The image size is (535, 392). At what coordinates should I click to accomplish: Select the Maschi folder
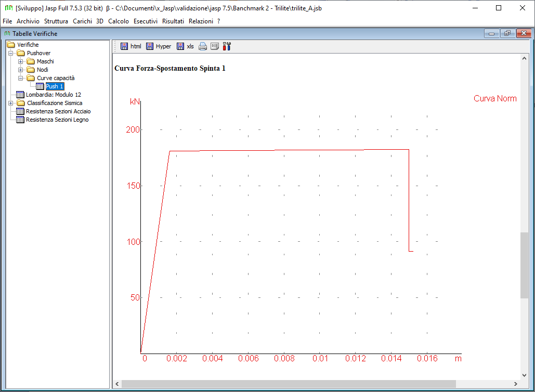(x=40, y=61)
